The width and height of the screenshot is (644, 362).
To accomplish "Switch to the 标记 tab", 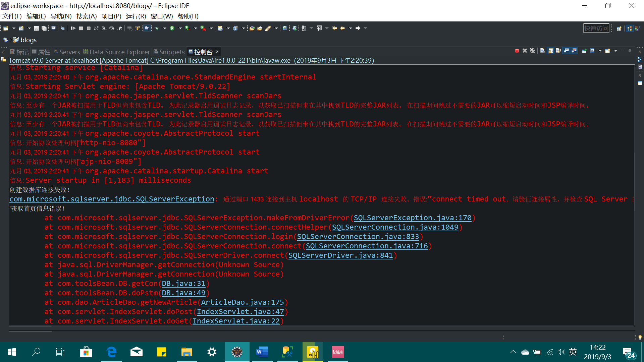I will click(x=19, y=52).
